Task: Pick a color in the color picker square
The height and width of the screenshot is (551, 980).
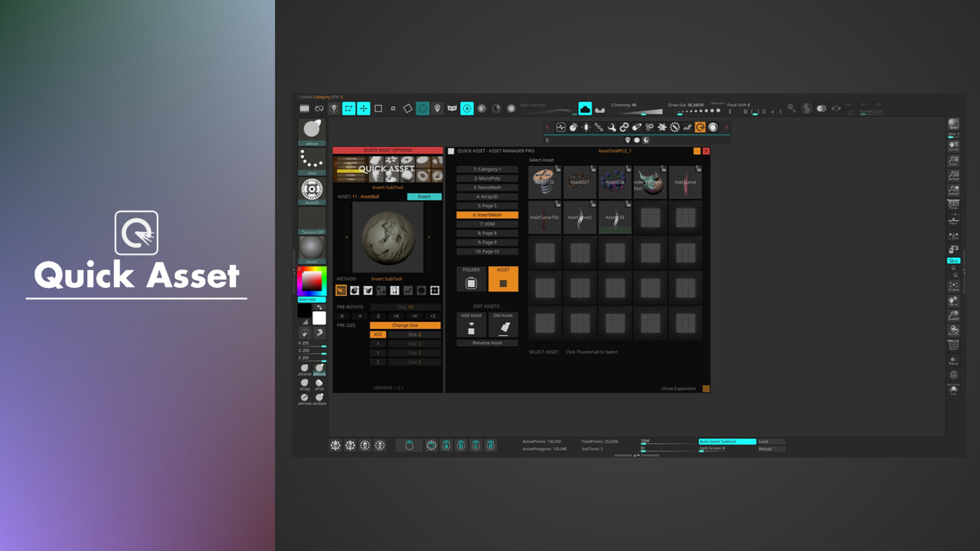Action: pyautogui.click(x=312, y=282)
